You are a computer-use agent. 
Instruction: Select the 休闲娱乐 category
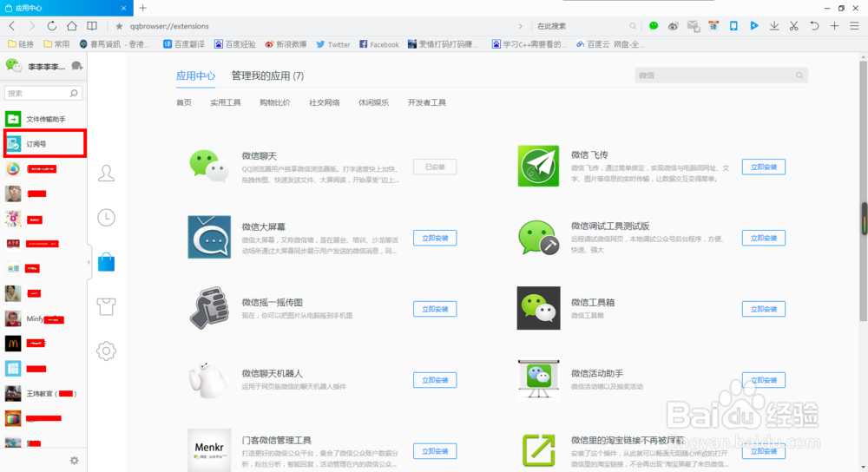tap(373, 102)
